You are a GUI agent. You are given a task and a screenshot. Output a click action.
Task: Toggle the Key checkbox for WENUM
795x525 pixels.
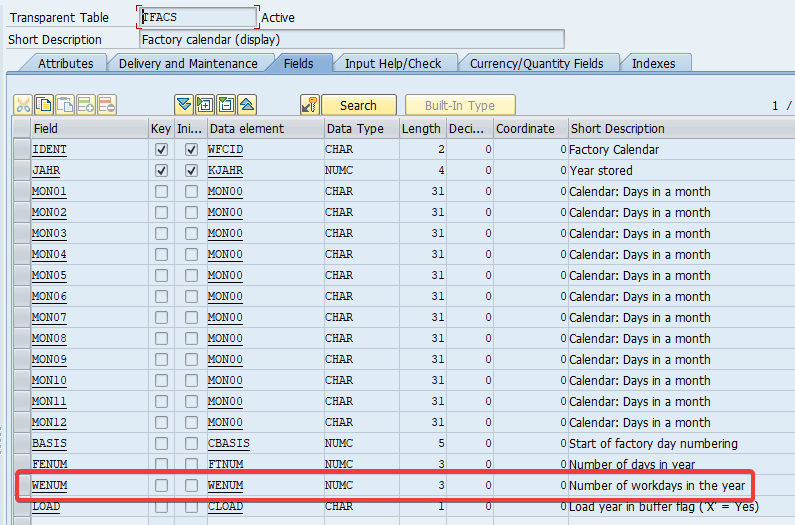(161, 485)
